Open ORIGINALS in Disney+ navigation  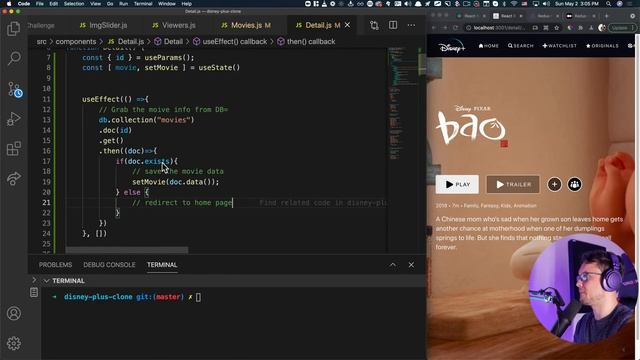(x=602, y=46)
